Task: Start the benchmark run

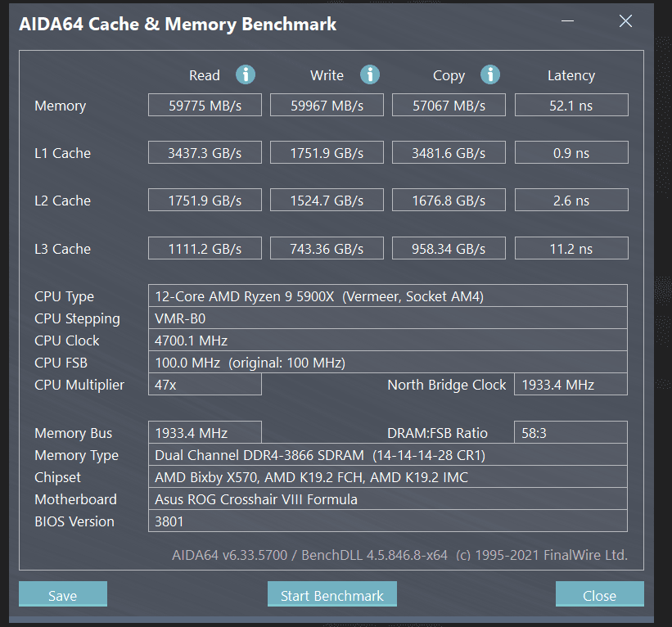Action: click(x=331, y=594)
